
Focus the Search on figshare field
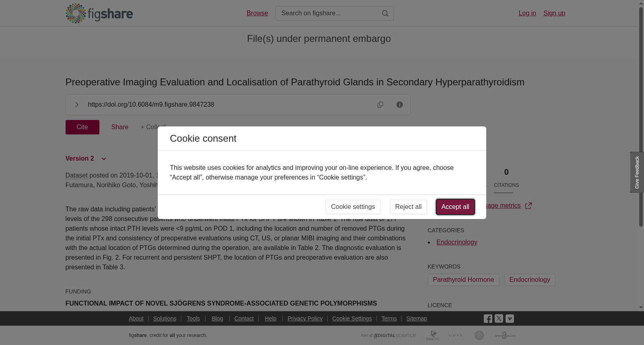(x=328, y=13)
